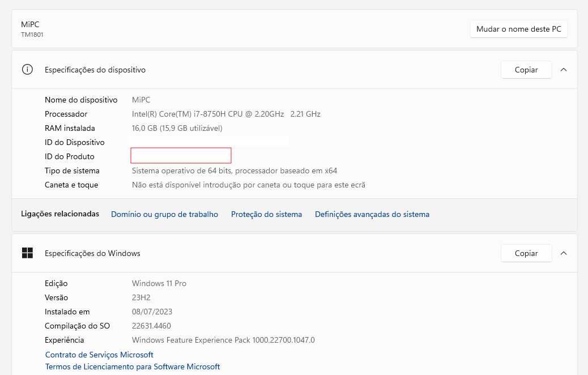
Task: Click the Não está disponível introdução por caneta text
Action: 249,185
